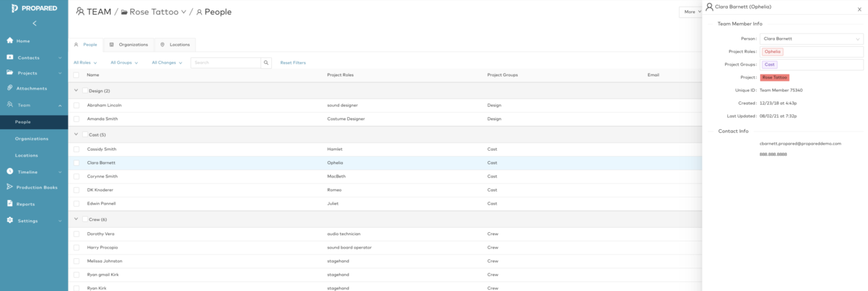Click the Timeline clock icon
Viewport: 868px width, 291px height.
pos(10,172)
